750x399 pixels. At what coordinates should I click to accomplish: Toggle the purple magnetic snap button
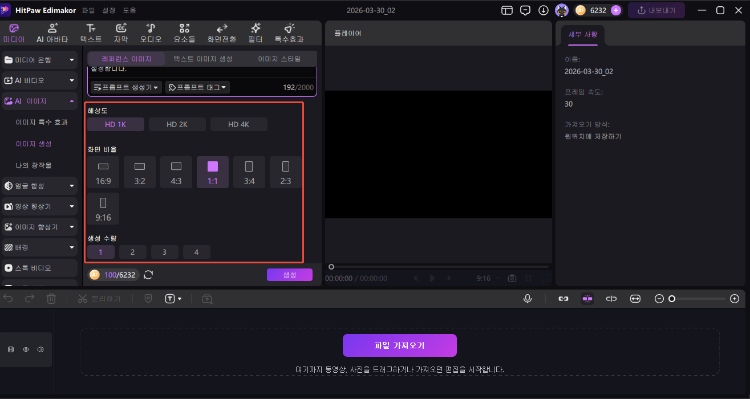pyautogui.click(x=587, y=299)
